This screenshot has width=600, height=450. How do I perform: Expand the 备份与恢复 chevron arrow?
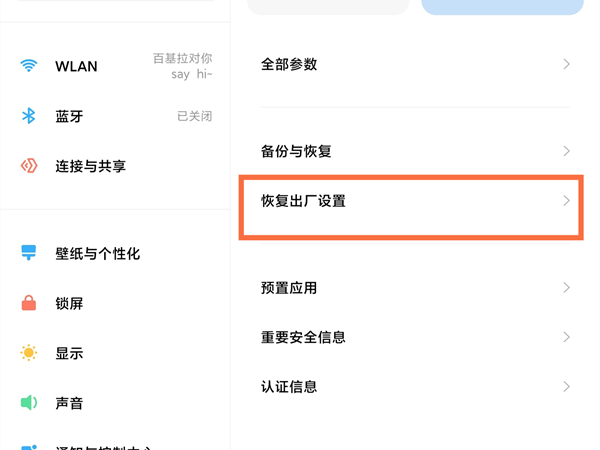(x=566, y=151)
